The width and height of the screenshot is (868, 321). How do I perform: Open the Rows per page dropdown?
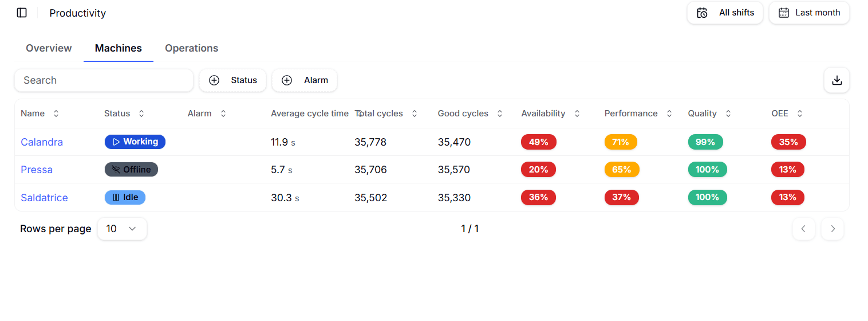[x=122, y=229]
